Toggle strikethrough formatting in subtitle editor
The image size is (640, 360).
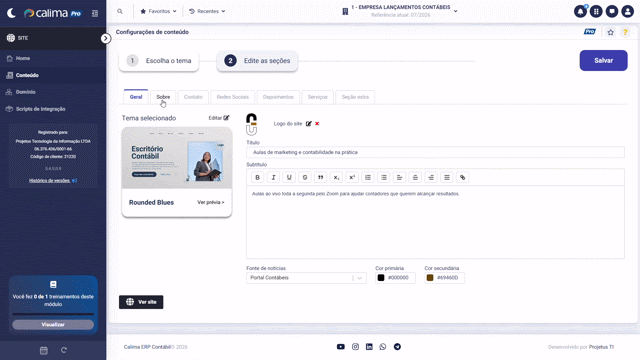(304, 177)
